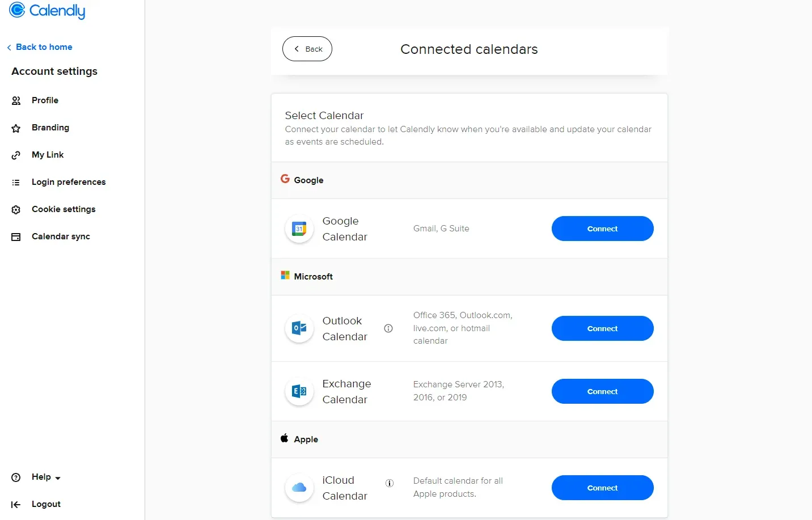The height and width of the screenshot is (520, 812).
Task: Select Profile from Account settings menu
Action: click(x=45, y=100)
